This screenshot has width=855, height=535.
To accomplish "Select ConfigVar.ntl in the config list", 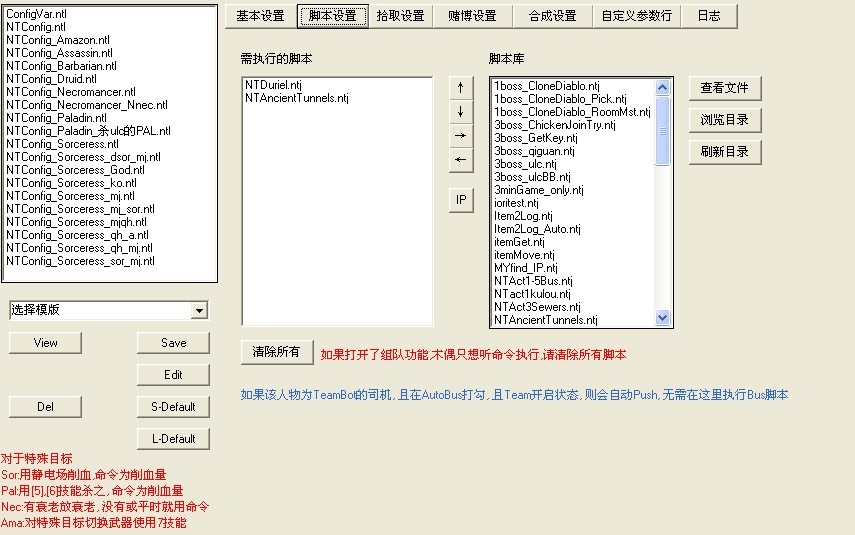I will (x=37, y=14).
